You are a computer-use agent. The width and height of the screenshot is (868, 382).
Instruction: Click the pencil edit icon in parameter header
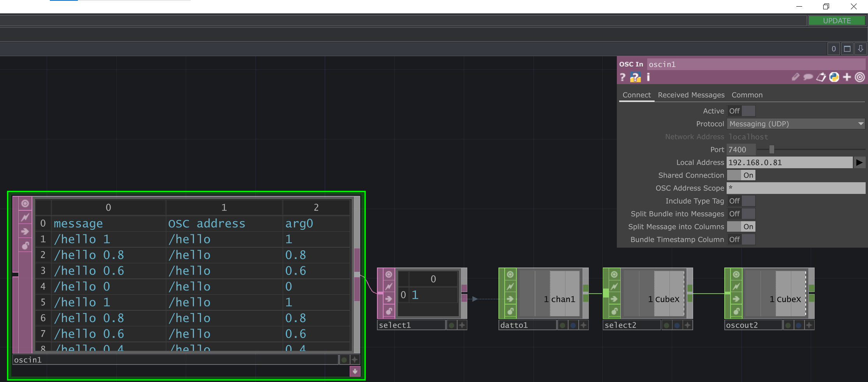tap(796, 77)
